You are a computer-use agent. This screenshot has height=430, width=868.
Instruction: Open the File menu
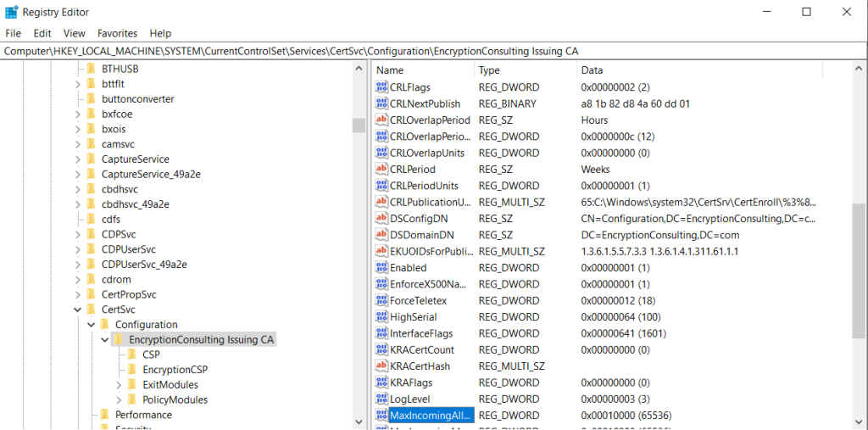[x=14, y=33]
